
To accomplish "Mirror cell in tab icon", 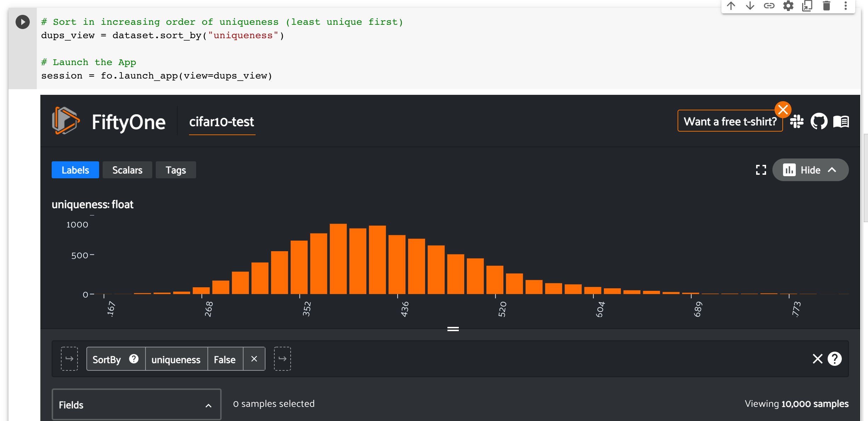I will tap(807, 5).
